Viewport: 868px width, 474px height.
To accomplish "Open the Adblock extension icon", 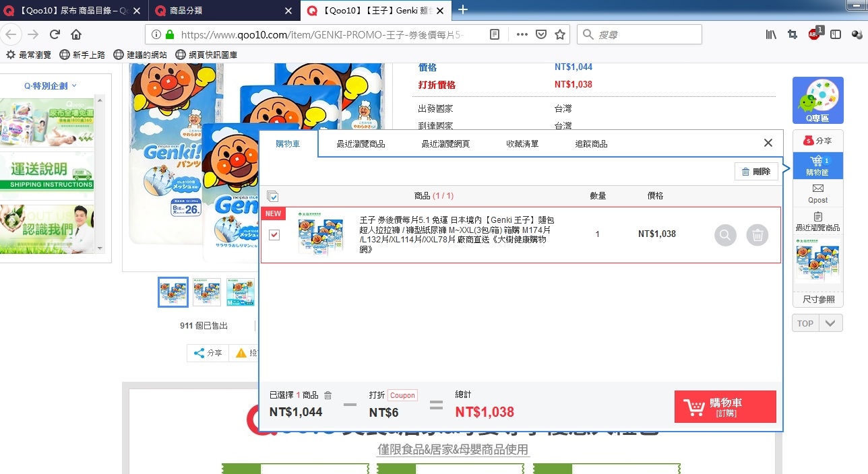I will click(x=815, y=34).
